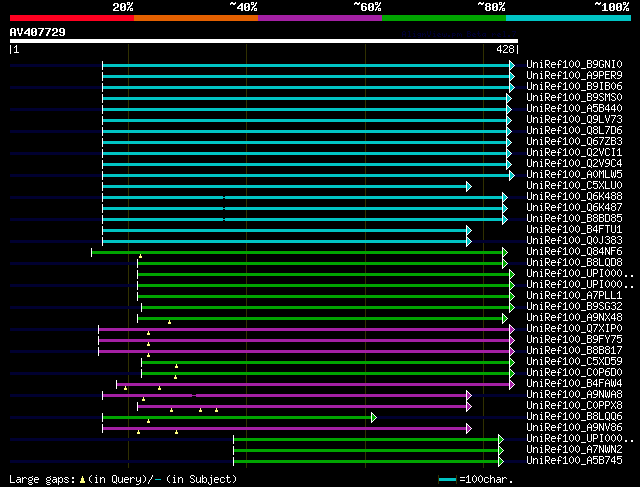The width and height of the screenshot is (640, 487).
Task: Select the UniRef100_A9NWA8 label
Action: click(574, 395)
